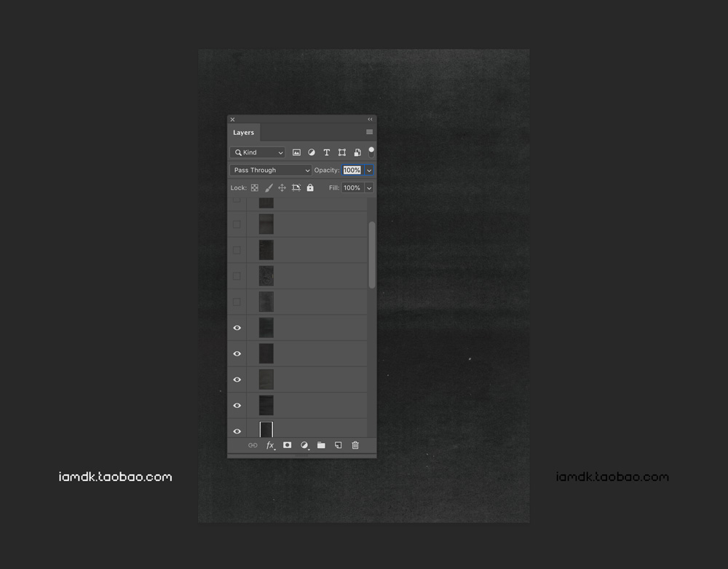Viewport: 728px width, 569px height.
Task: Prevent artboard auto-nesting lock icon
Action: pyautogui.click(x=296, y=188)
